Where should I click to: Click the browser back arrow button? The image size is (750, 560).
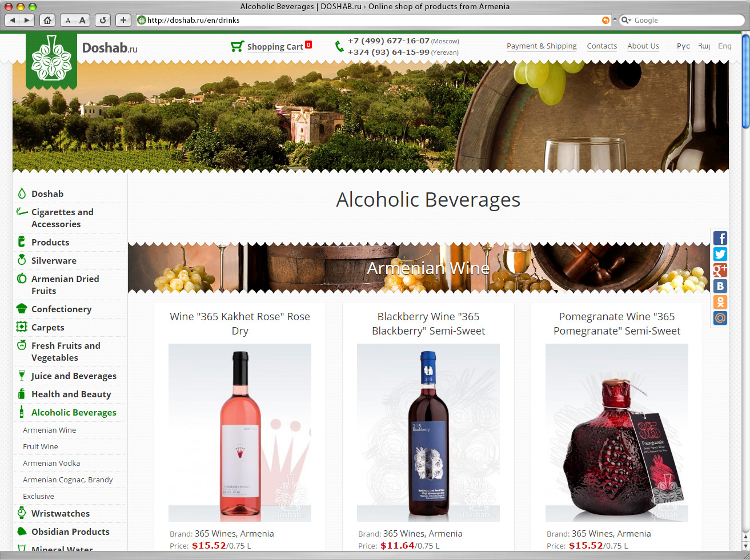(x=13, y=20)
